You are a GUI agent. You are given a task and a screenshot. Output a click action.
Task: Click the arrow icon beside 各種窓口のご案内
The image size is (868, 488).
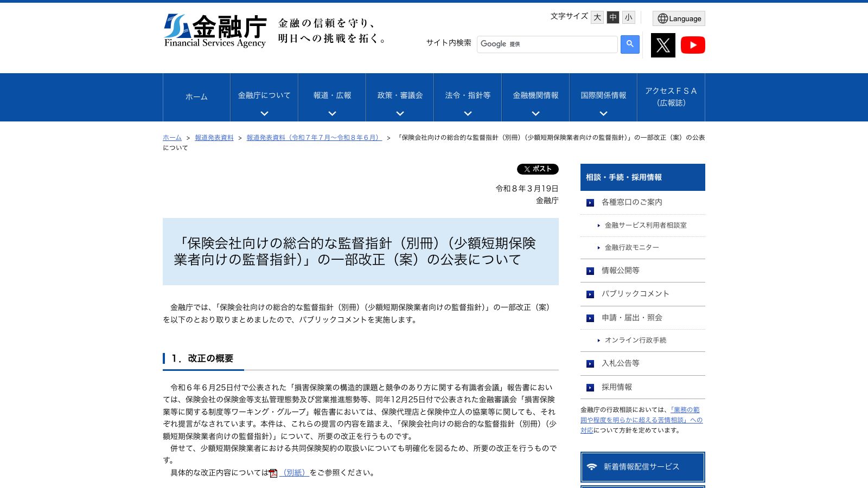[590, 203]
